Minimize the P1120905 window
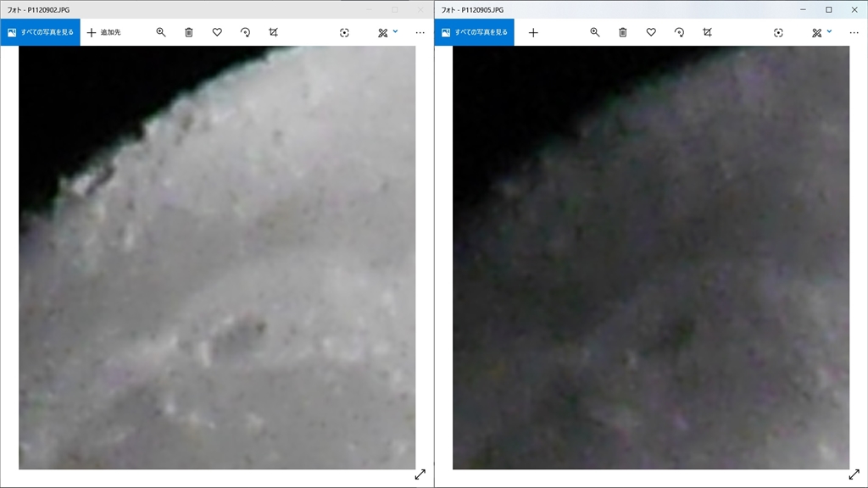The image size is (868, 488). [x=804, y=9]
